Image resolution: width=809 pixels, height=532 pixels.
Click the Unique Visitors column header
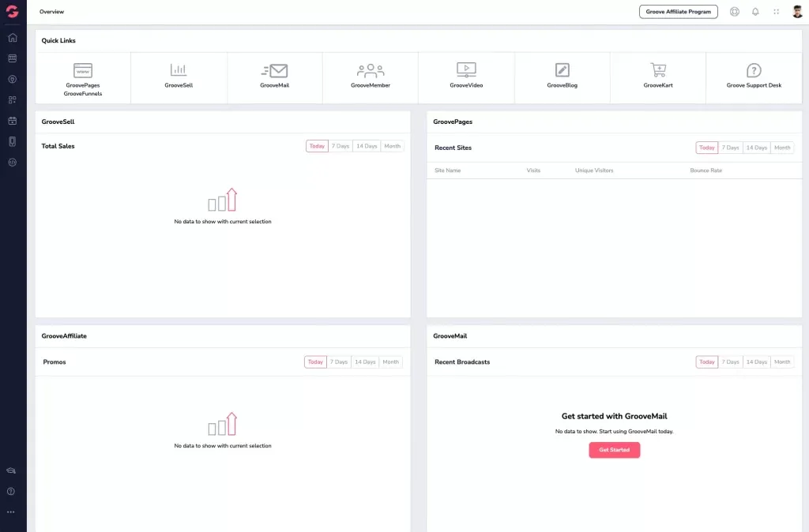pyautogui.click(x=594, y=170)
